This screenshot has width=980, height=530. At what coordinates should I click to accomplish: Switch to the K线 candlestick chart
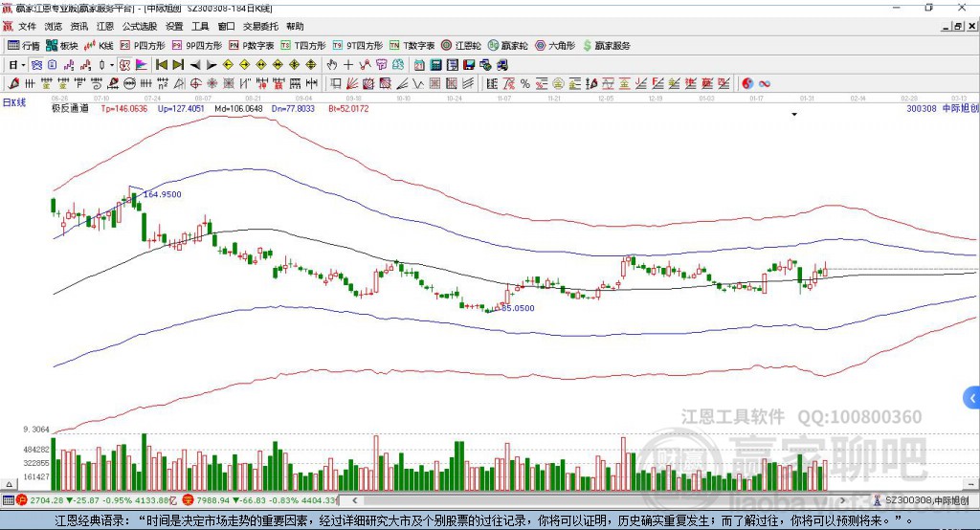99,46
